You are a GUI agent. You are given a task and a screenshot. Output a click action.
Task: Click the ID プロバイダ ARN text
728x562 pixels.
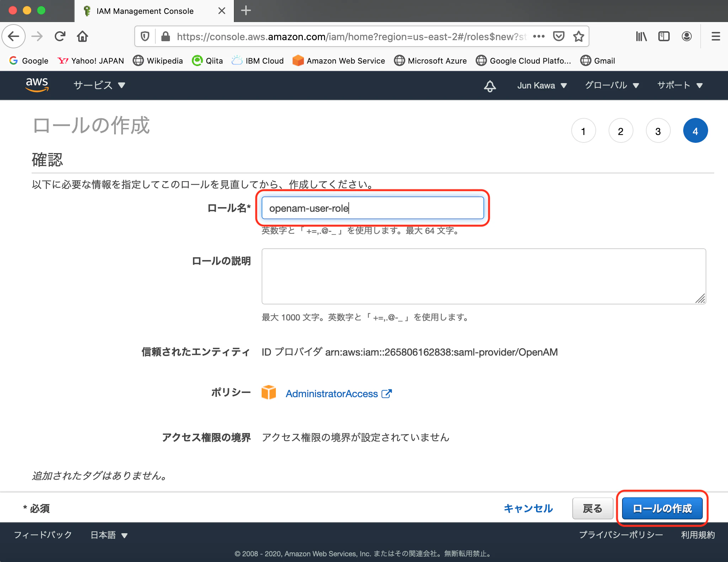(409, 352)
